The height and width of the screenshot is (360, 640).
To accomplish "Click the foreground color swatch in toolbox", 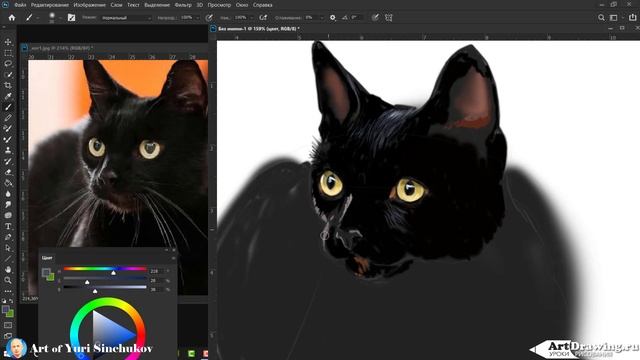I will pos(6,310).
